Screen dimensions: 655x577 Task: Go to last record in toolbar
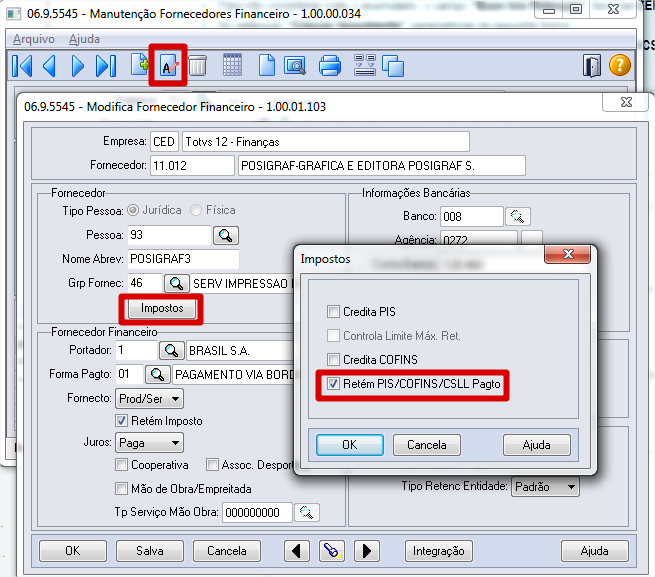[106, 66]
